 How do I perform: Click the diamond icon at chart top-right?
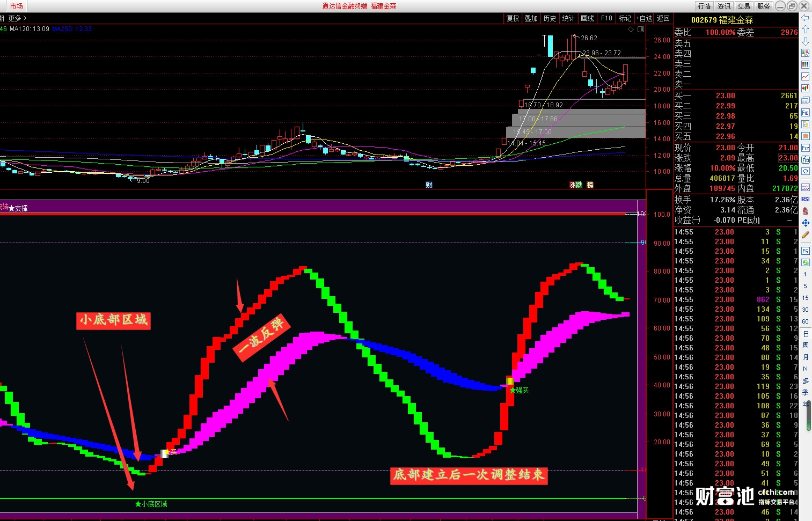pyautogui.click(x=631, y=30)
